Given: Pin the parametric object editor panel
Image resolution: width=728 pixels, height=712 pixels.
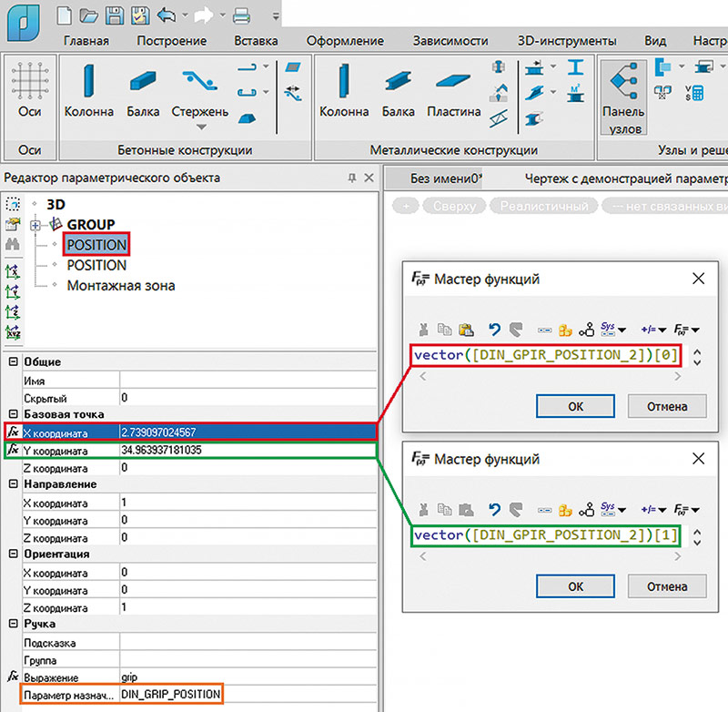Looking at the screenshot, I should click(352, 178).
